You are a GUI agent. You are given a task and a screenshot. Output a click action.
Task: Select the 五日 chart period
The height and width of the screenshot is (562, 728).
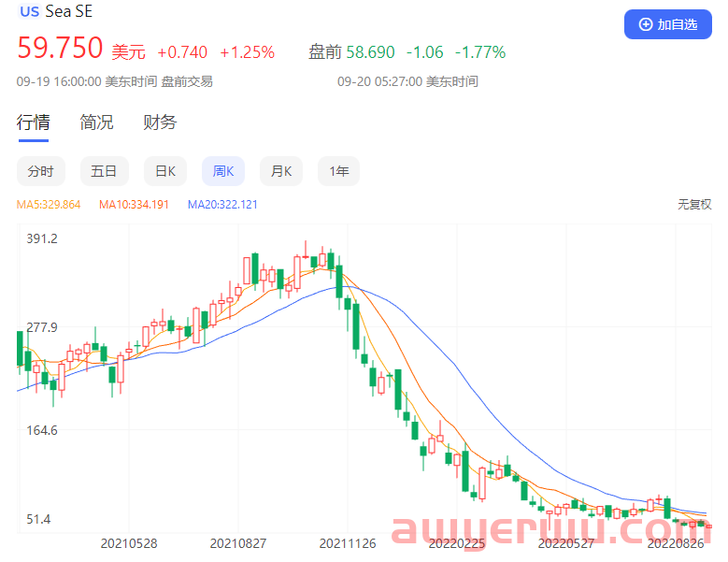click(x=104, y=171)
